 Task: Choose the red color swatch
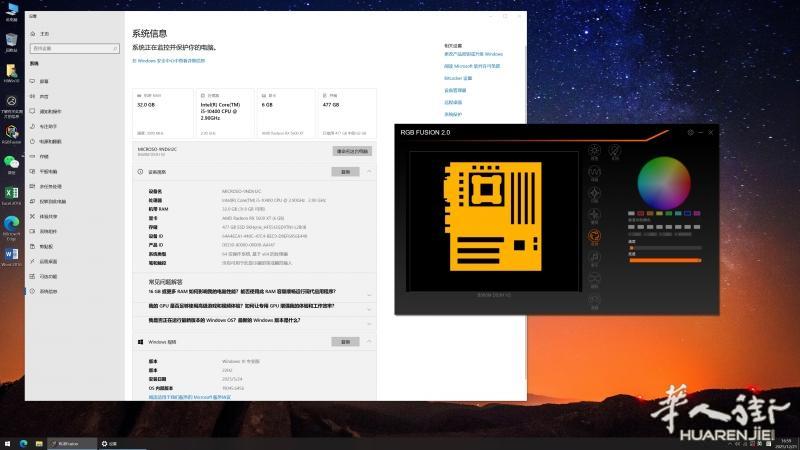pyautogui.click(x=641, y=213)
